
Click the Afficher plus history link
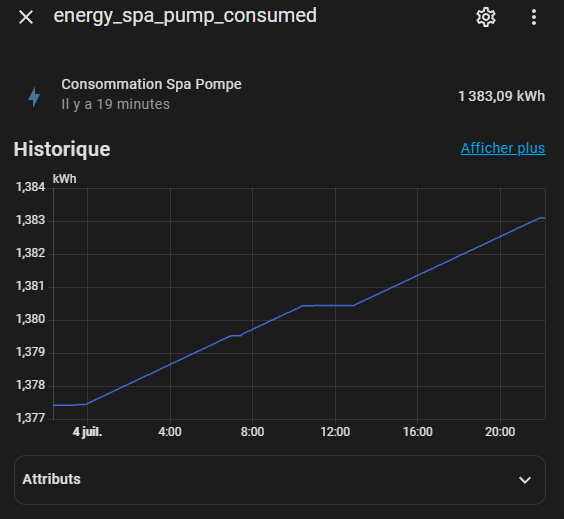click(503, 148)
